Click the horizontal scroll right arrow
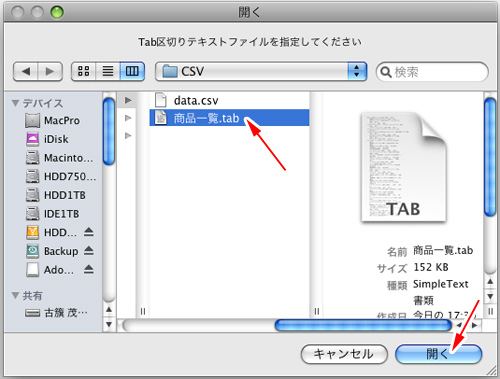The width and height of the screenshot is (500, 379). coord(475,325)
